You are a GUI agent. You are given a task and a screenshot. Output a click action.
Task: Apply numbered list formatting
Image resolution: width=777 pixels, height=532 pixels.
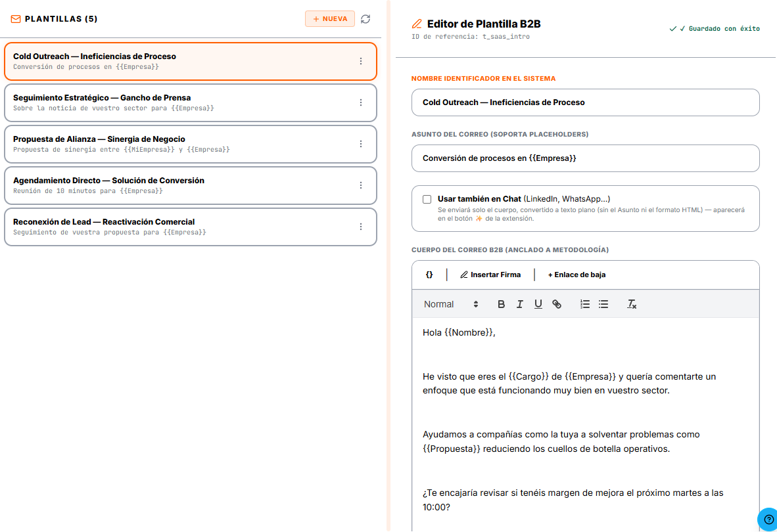(x=585, y=304)
